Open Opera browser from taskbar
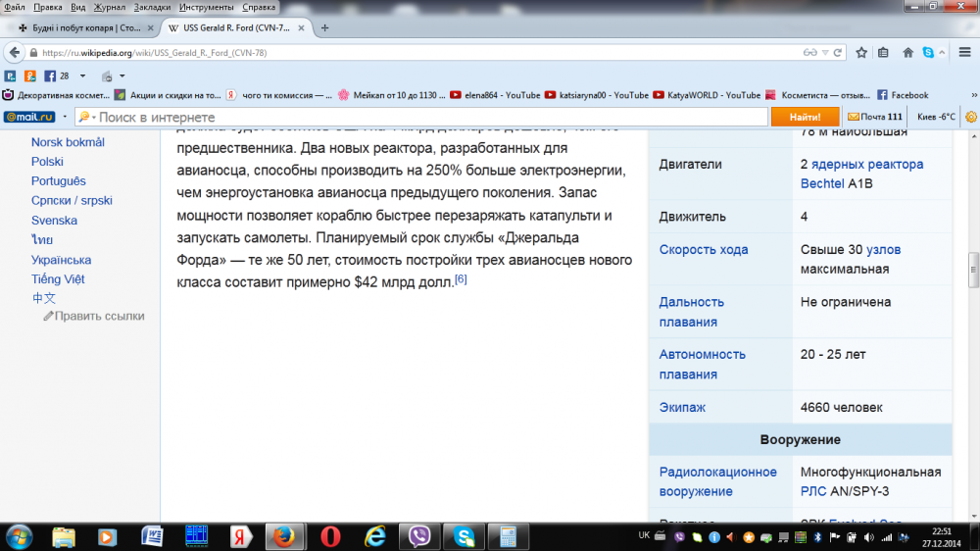This screenshot has height=551, width=980. click(x=330, y=536)
